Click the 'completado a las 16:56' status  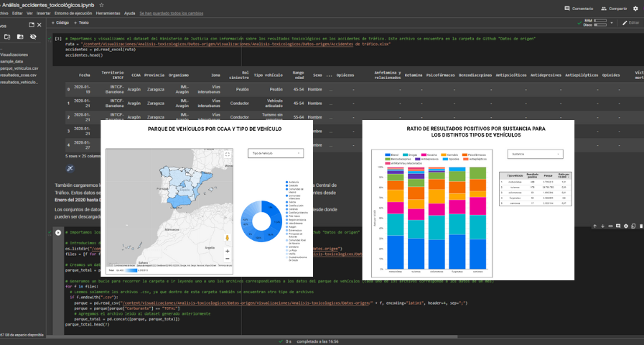317,341
